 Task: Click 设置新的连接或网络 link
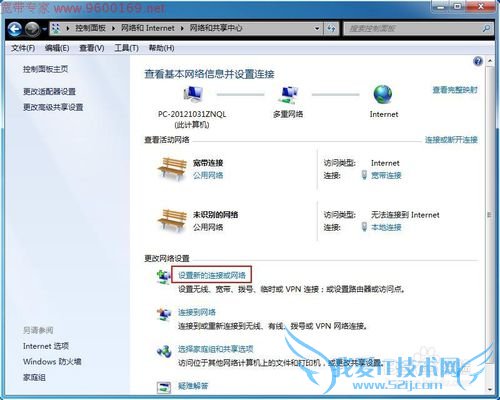212,275
